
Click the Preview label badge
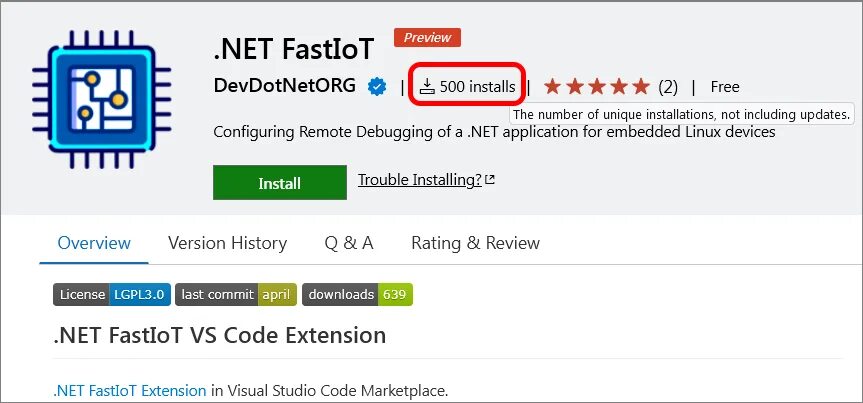428,37
